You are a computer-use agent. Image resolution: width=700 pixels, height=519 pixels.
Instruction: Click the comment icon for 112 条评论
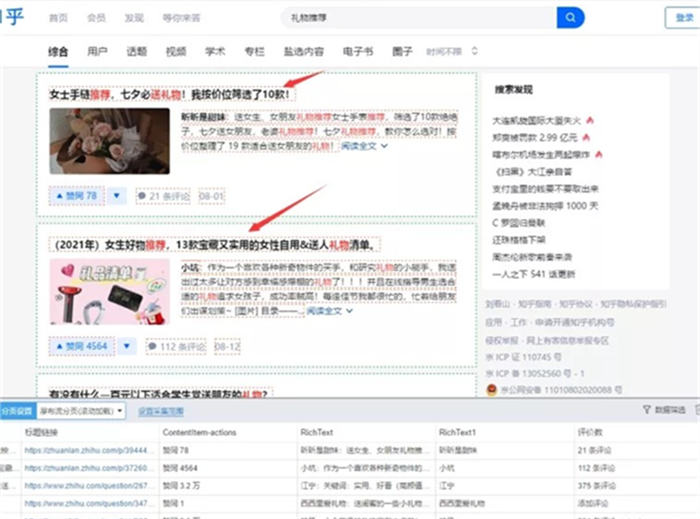pos(154,348)
